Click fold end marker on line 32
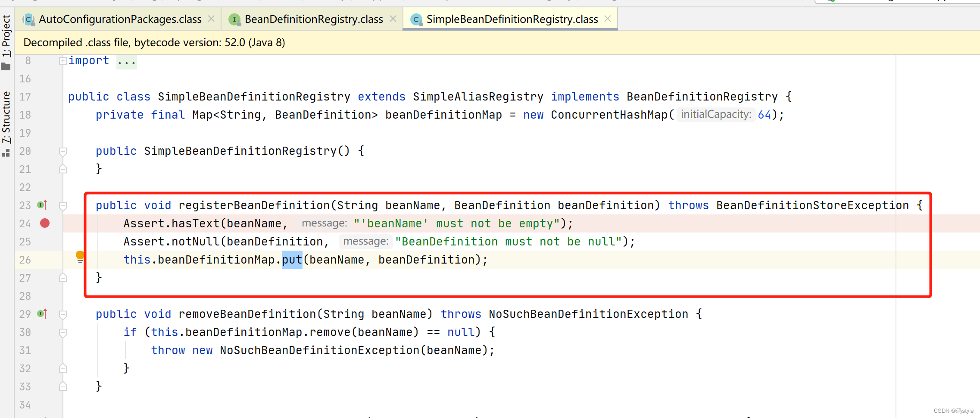980x418 pixels. click(63, 368)
